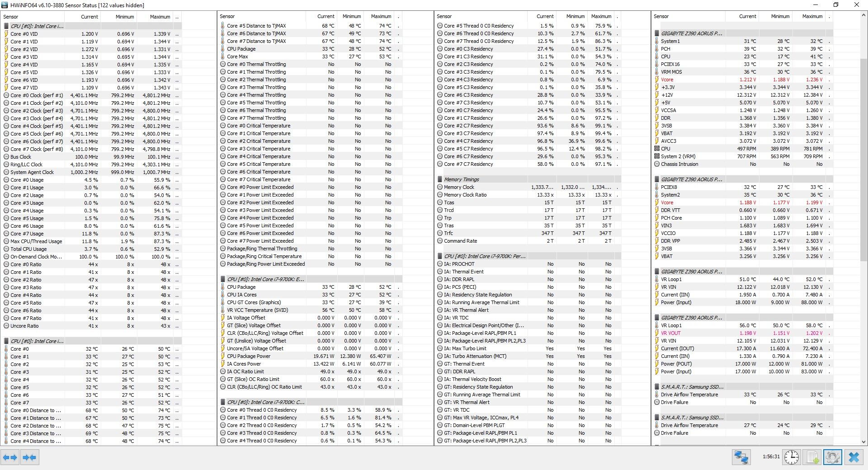The width and height of the screenshot is (868, 470).
Task: Select CPU [#0]: Intel Core i7-9700K: C... header
Action: click(x=310, y=402)
